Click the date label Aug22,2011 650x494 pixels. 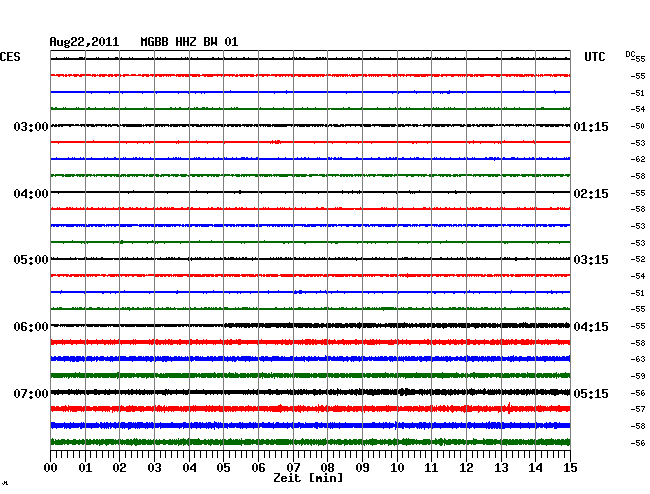[x=84, y=42]
